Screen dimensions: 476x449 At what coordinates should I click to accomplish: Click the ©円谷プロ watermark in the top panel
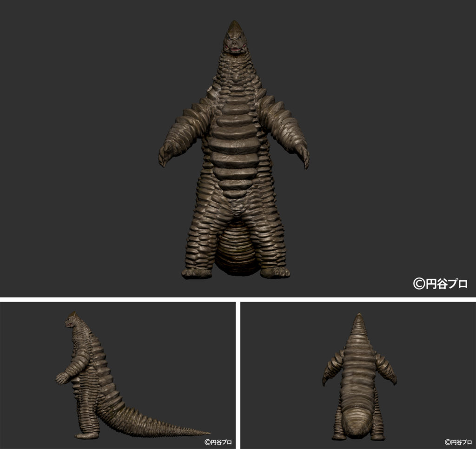click(x=440, y=284)
